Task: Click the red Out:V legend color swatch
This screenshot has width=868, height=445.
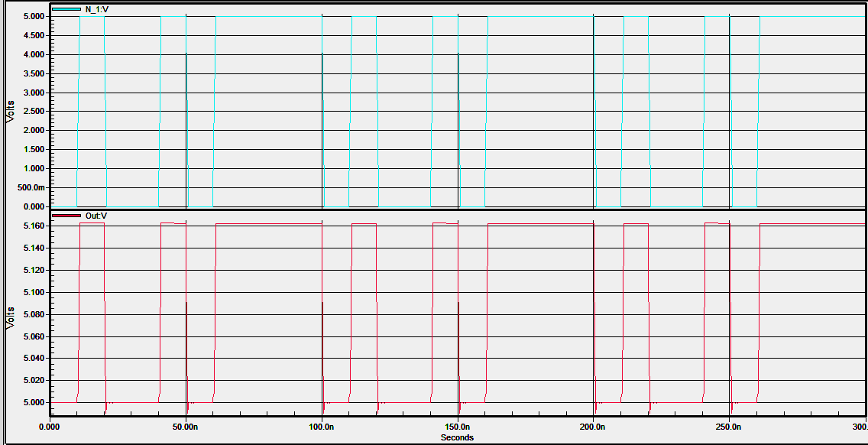Action: (66, 216)
